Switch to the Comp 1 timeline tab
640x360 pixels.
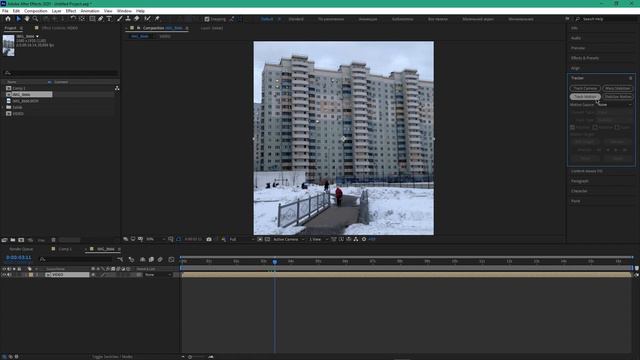[x=65, y=249]
